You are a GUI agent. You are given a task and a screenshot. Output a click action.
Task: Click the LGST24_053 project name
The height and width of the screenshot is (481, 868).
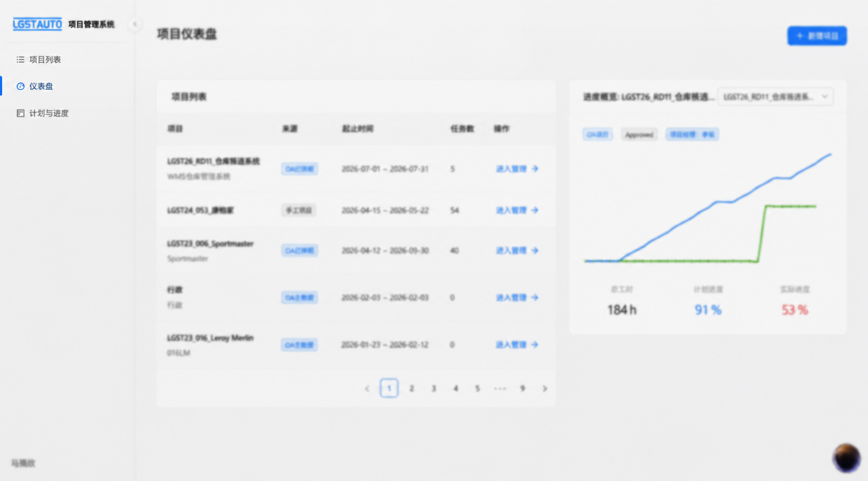tap(200, 210)
